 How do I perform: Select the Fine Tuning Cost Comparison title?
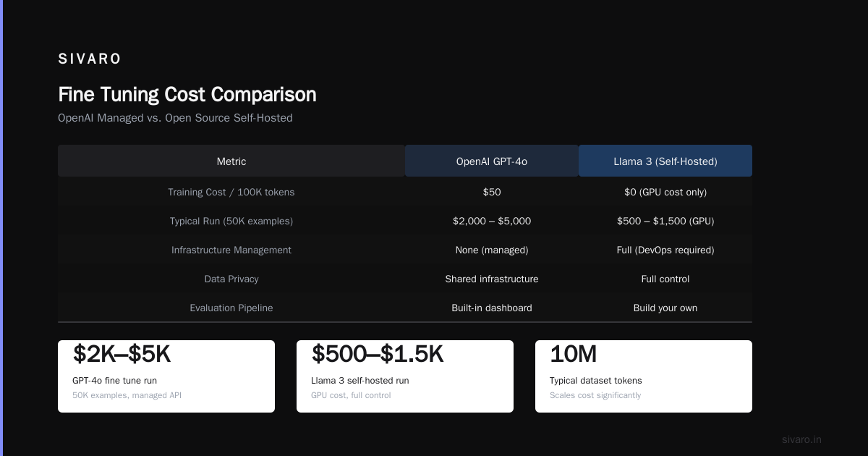(187, 95)
